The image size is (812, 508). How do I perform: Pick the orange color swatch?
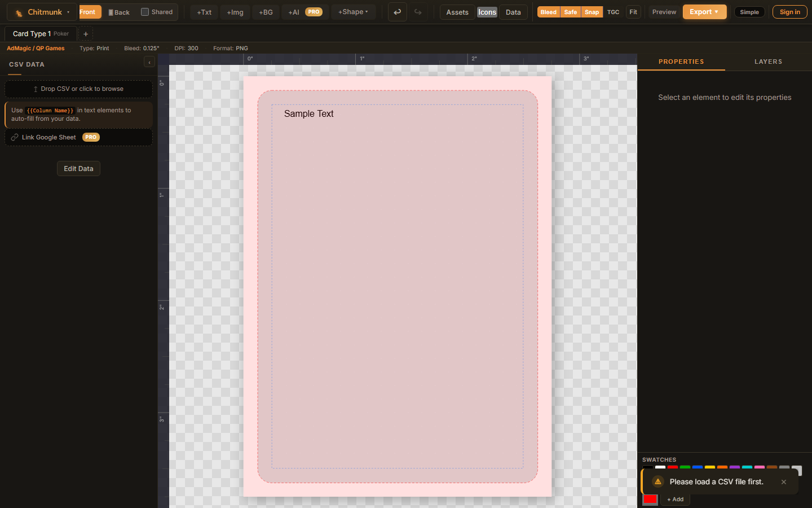(722, 468)
